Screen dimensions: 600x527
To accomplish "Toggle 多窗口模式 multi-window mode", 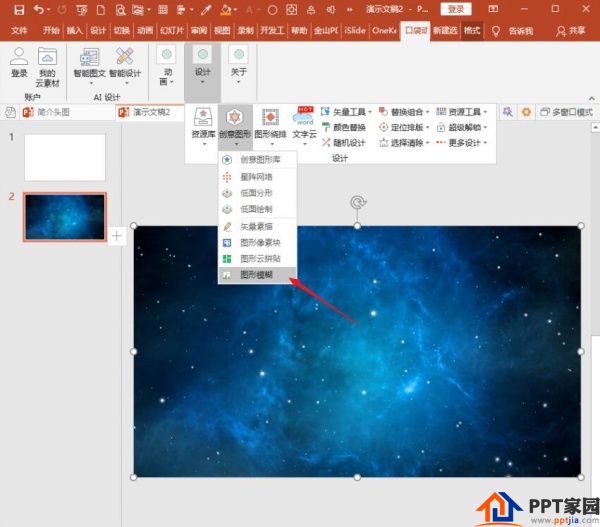I will (566, 112).
